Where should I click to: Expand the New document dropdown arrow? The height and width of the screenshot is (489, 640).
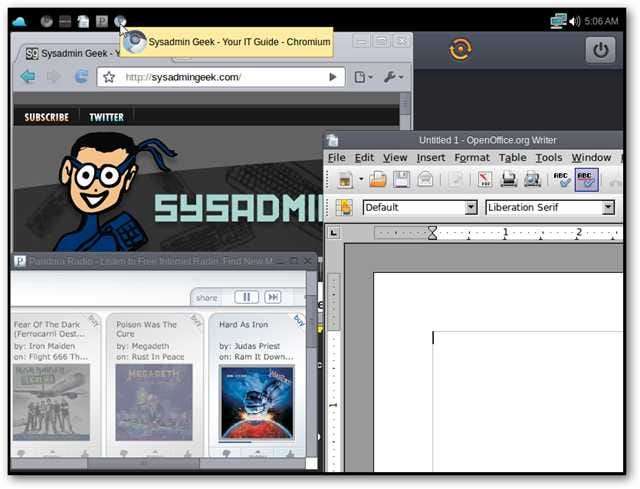pos(361,179)
